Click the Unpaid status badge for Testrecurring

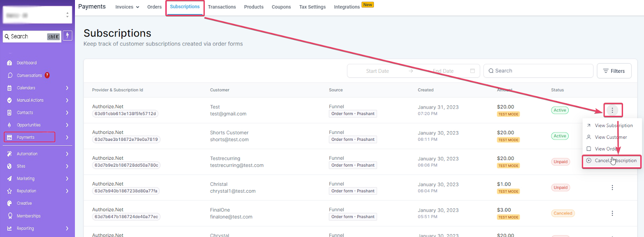point(560,162)
